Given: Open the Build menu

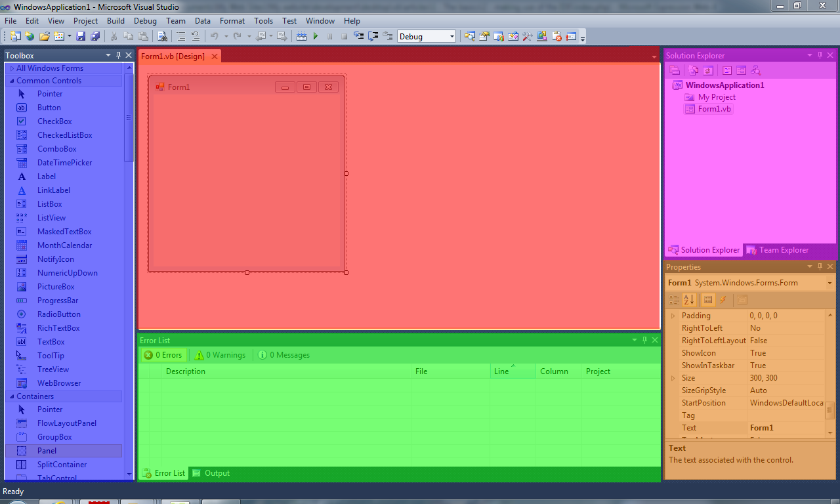Looking at the screenshot, I should 115,21.
